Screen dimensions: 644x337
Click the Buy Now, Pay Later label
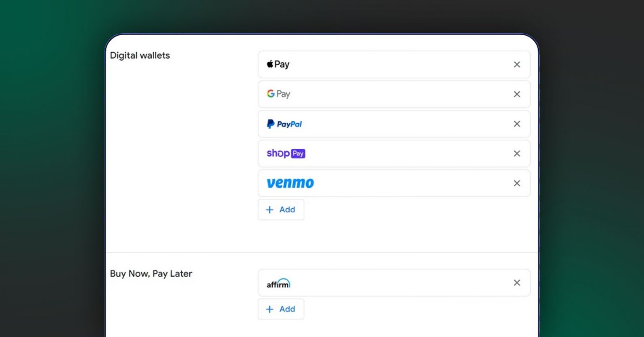click(x=151, y=274)
